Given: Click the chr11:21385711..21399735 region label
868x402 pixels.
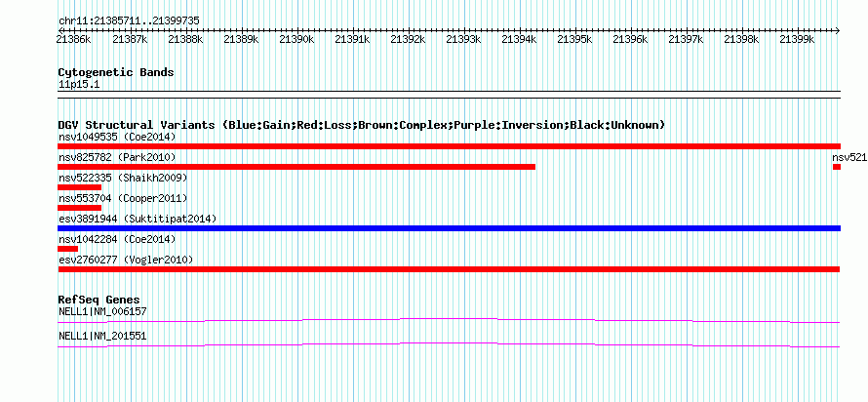Looking at the screenshot, I should [x=129, y=21].
